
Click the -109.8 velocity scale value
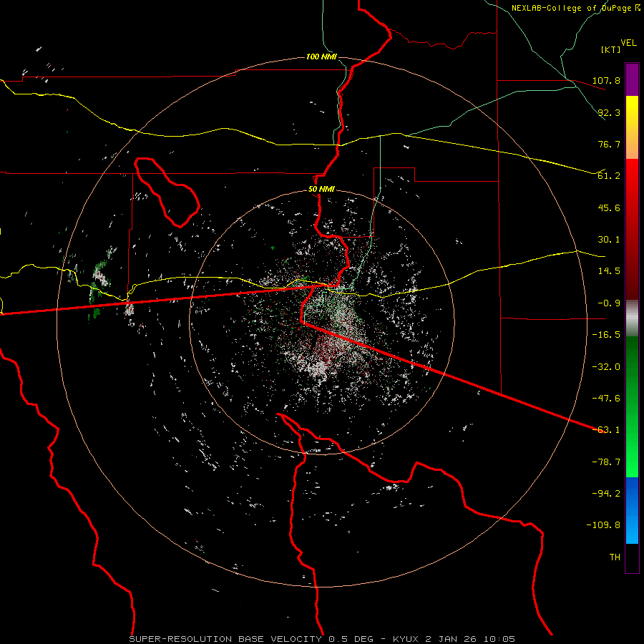click(603, 525)
